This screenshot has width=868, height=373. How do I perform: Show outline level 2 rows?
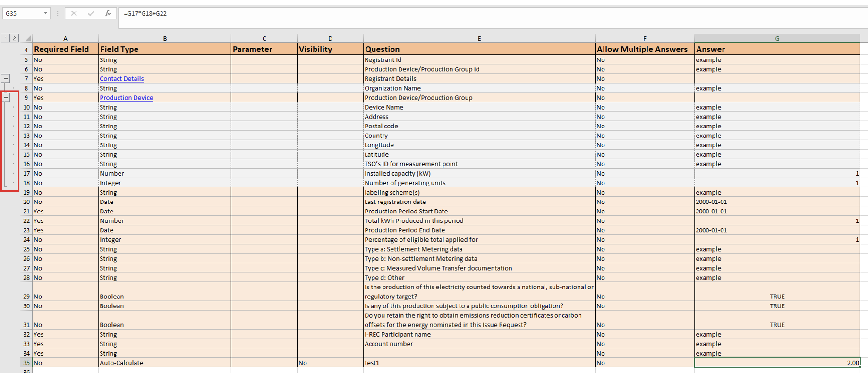coord(14,38)
